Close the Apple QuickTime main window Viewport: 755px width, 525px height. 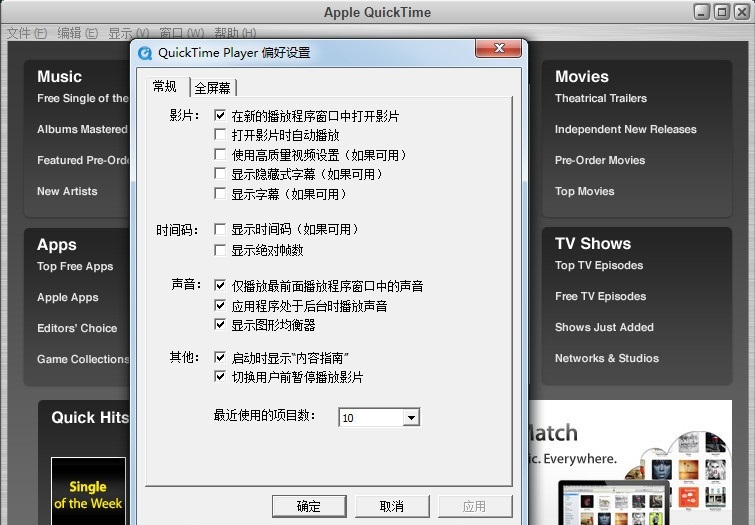click(741, 12)
